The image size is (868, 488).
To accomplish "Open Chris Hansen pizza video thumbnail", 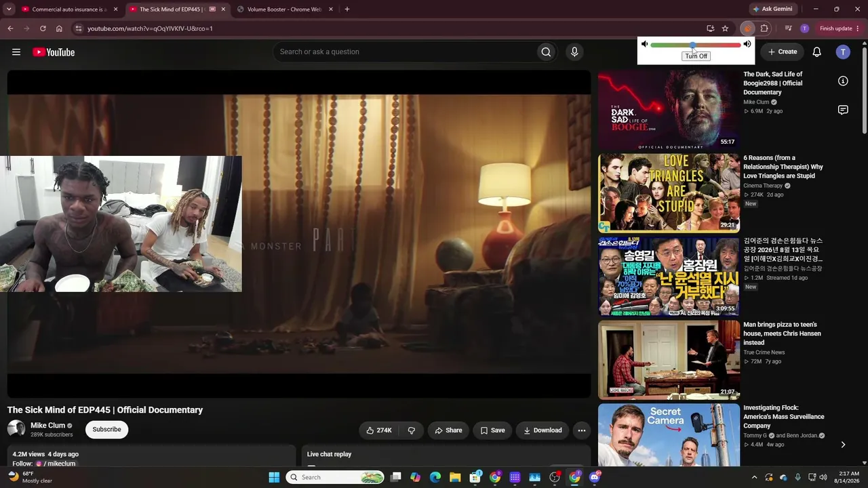I will [x=669, y=360].
